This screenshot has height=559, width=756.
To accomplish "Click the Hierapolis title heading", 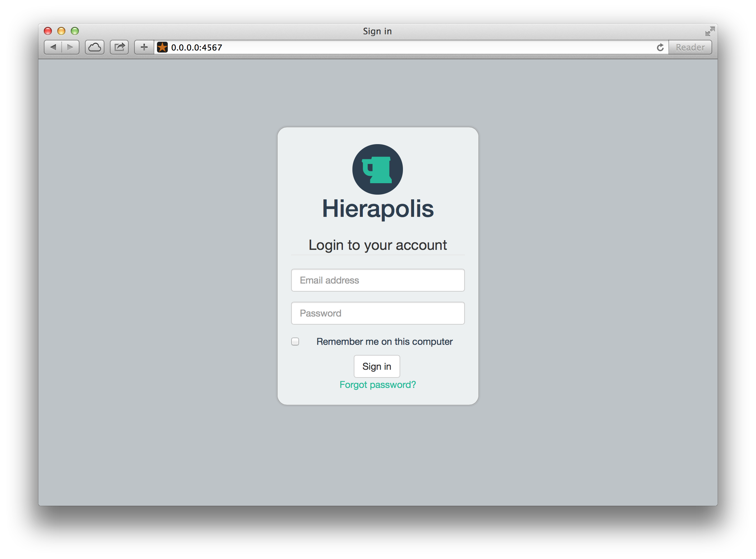I will (x=377, y=208).
